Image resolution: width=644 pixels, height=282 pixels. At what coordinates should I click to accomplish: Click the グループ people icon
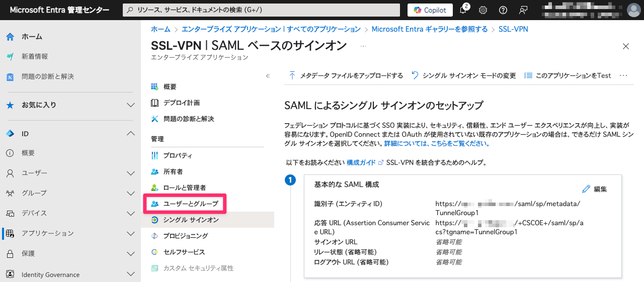point(10,193)
